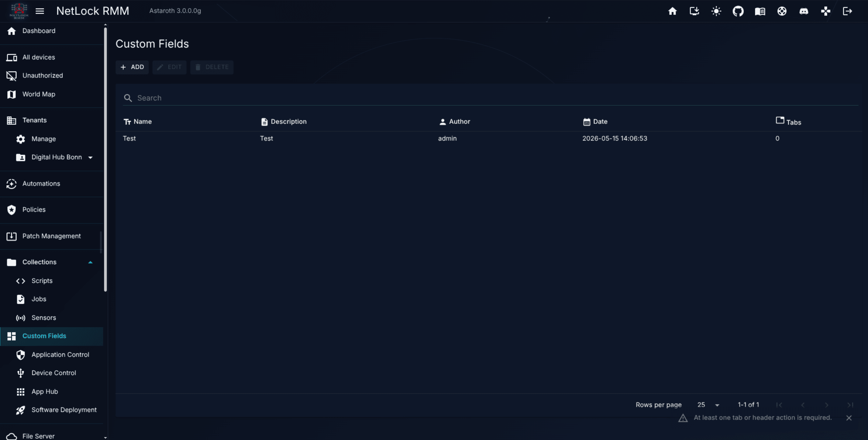The image size is (868, 440).
Task: Click the games/controller icon in top bar
Action: pyautogui.click(x=825, y=11)
